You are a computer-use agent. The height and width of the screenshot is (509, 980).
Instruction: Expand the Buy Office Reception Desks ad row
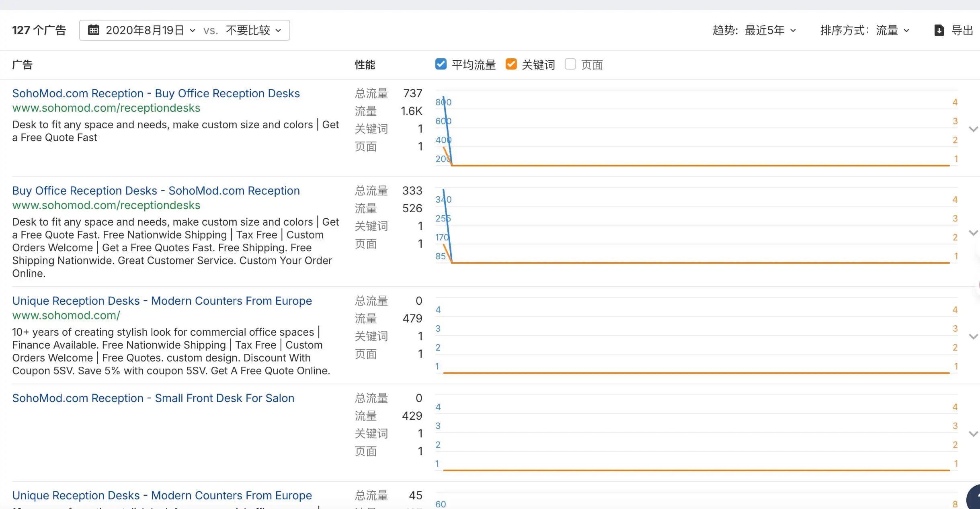point(973,232)
